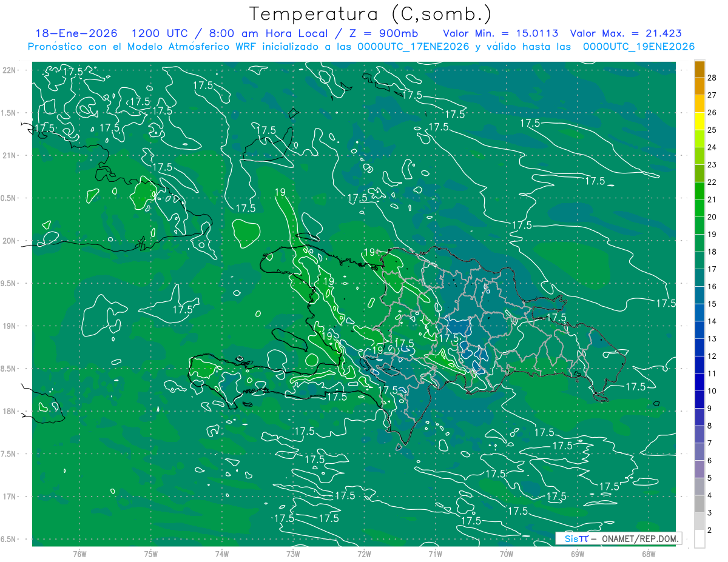Screen dimensions: 728x562
Task: Click the '73W' longitude axis label
Action: click(x=293, y=554)
